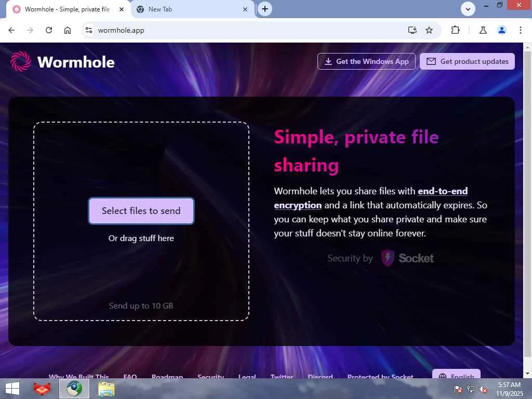532x399 pixels.
Task: Go back with the browser back arrow
Action: pyautogui.click(x=11, y=30)
